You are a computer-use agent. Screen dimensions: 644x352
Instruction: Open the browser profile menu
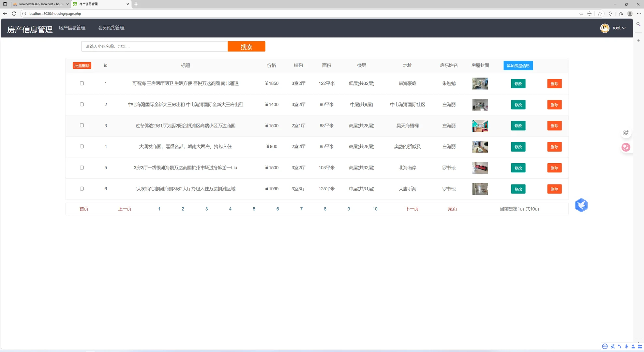point(629,14)
